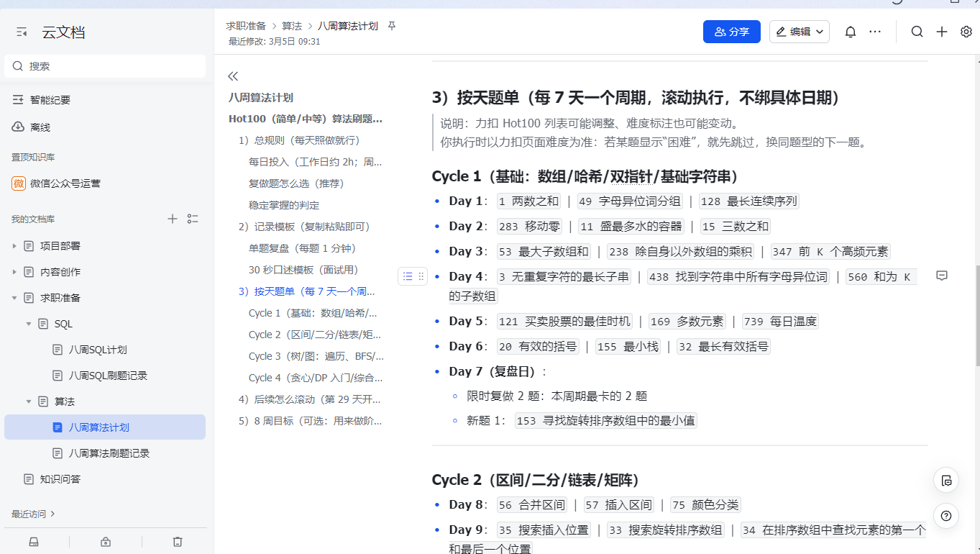Collapse the outline panel with double chevron
The height and width of the screenshot is (554, 980).
click(233, 76)
